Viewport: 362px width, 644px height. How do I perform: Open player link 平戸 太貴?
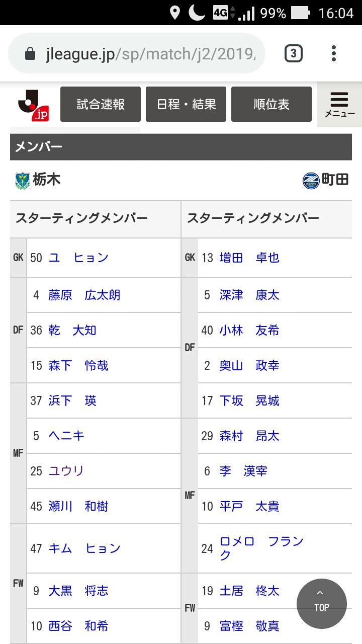coord(249,506)
